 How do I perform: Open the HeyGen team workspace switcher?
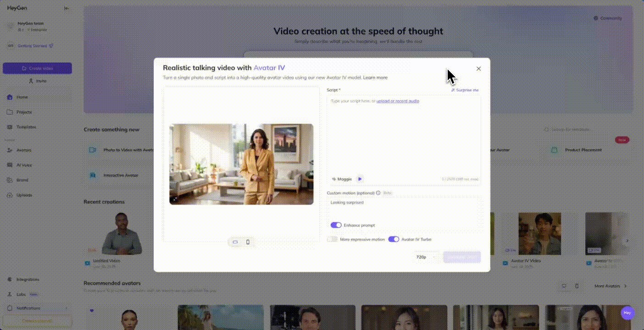pos(37,27)
